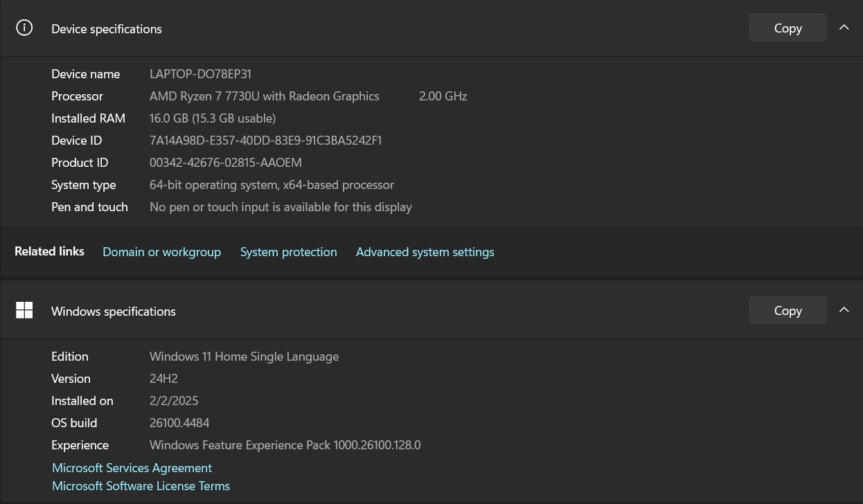Click the No pen or touch input text
Viewport: 863px width, 504px height.
281,207
